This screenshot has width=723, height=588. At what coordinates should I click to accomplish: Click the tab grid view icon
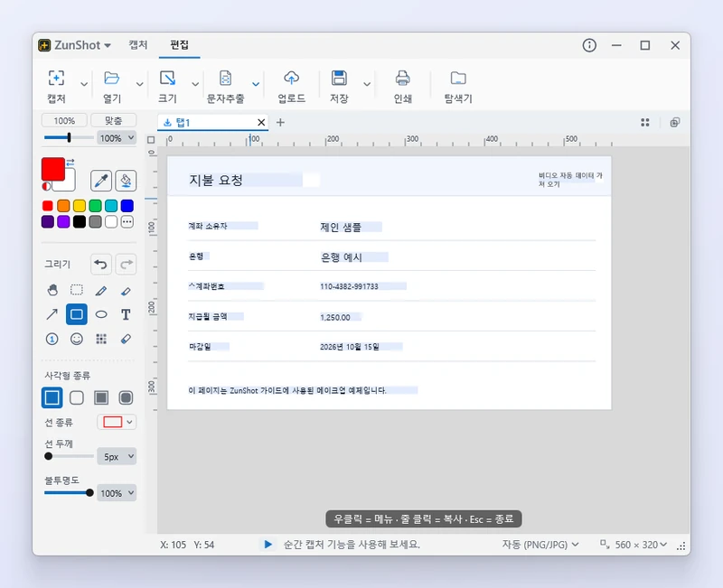[x=645, y=122]
